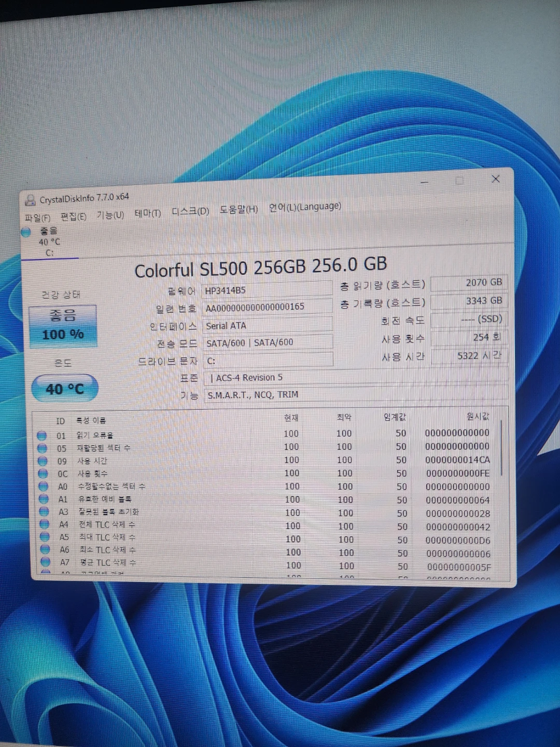Select the 최소 TLC 삭제 수 attribute name

point(108,549)
